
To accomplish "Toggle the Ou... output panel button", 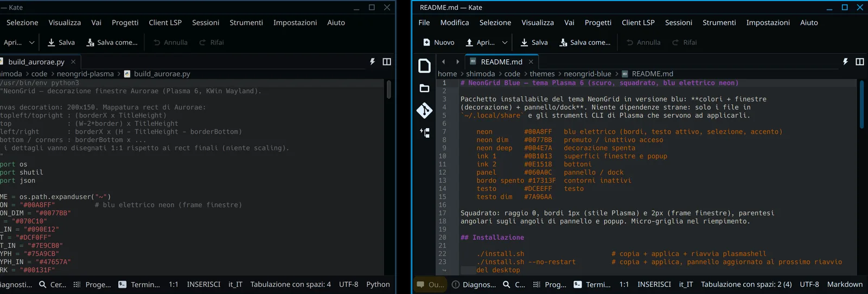I will point(430,284).
